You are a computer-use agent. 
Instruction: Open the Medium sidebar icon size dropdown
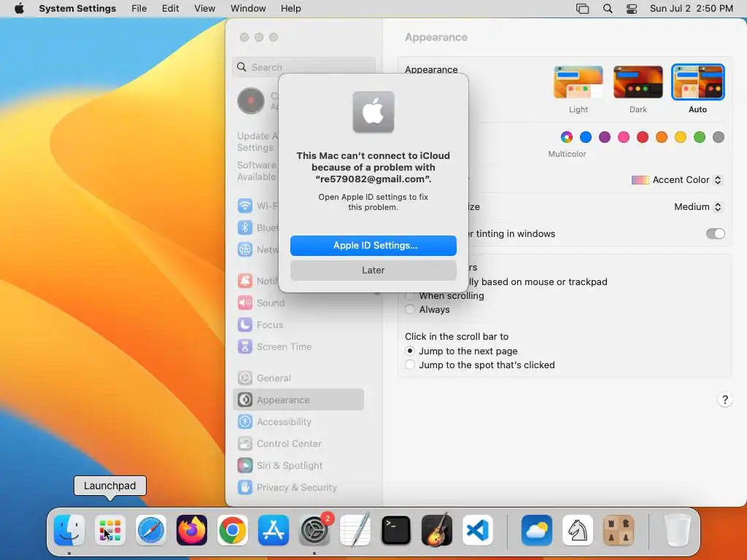coord(697,206)
